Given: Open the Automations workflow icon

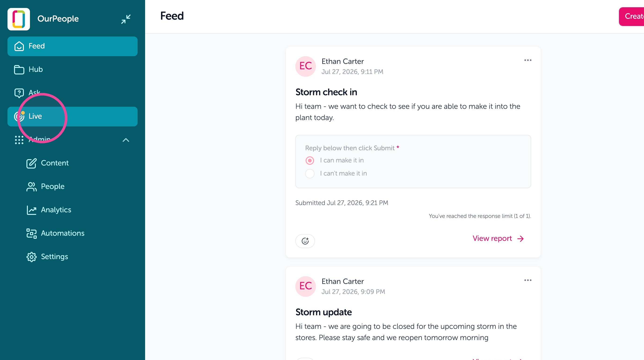Looking at the screenshot, I should 32,234.
